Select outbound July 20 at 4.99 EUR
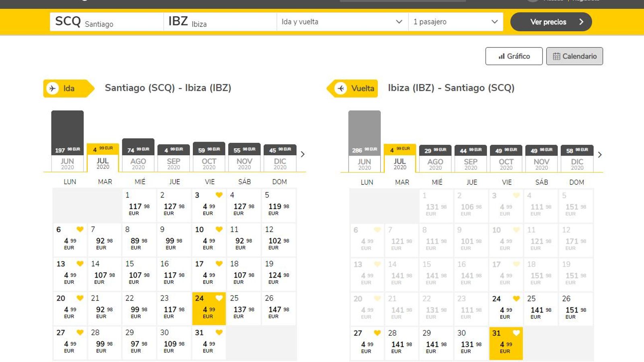Viewport: 644px width, 362px height. click(x=69, y=309)
